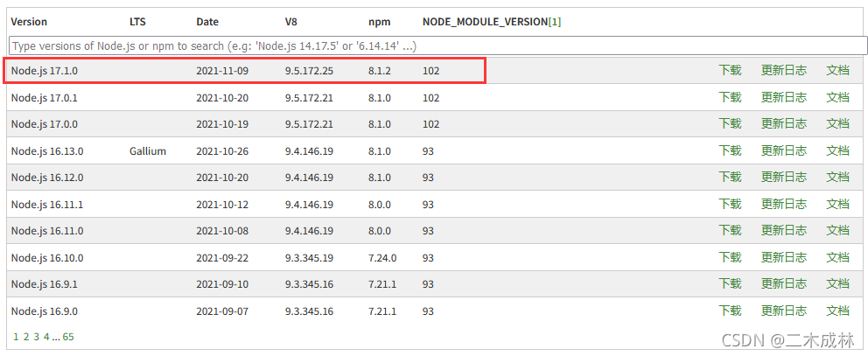View changelog for Node.js 16.11.1

click(783, 205)
